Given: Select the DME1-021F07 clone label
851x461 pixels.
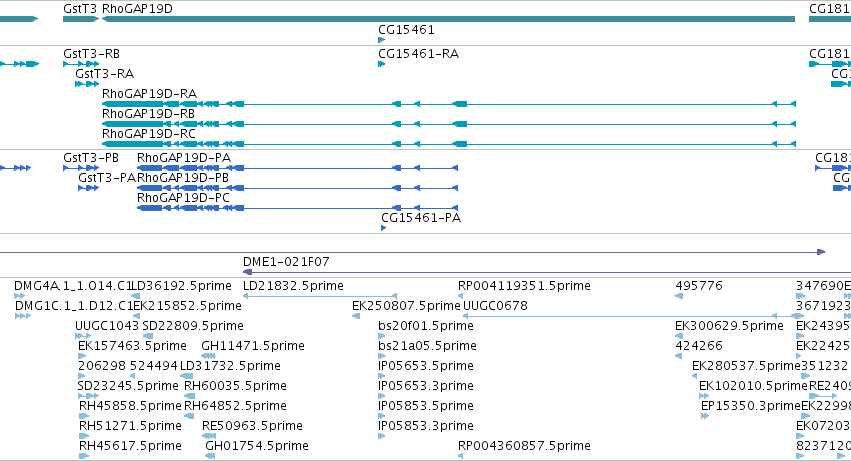Looking at the screenshot, I should coord(286,262).
